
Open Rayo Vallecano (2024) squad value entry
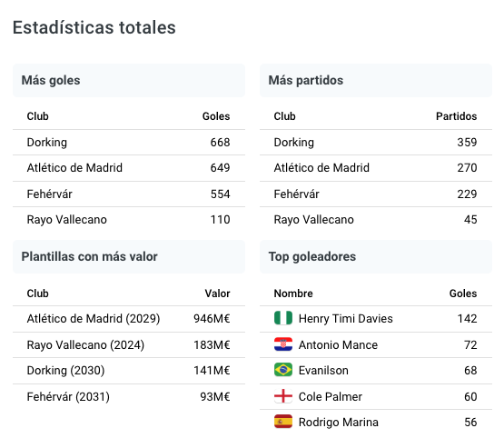pyautogui.click(x=129, y=344)
